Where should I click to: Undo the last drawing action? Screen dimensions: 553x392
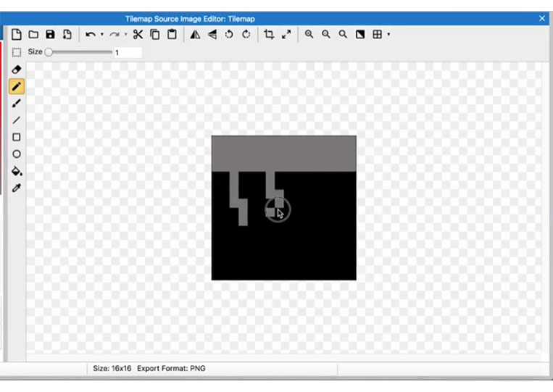pyautogui.click(x=91, y=34)
